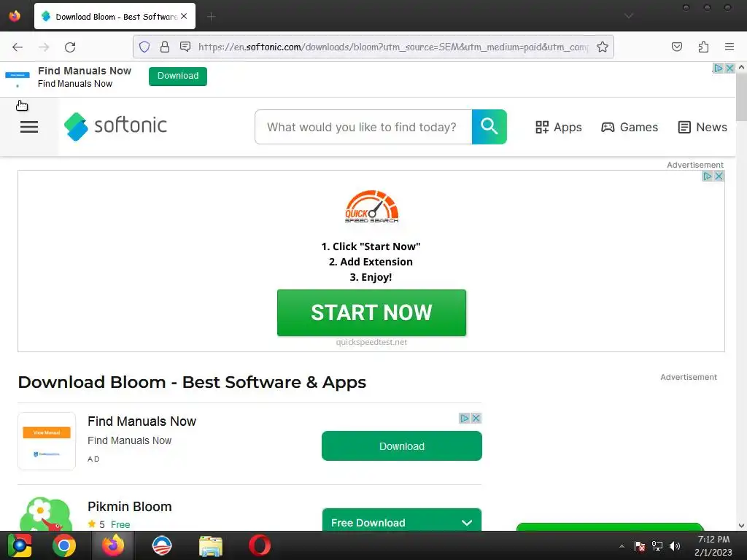Screen dimensions: 747x560
Task: Bookmark this page with the star icon
Action: coord(602,47)
